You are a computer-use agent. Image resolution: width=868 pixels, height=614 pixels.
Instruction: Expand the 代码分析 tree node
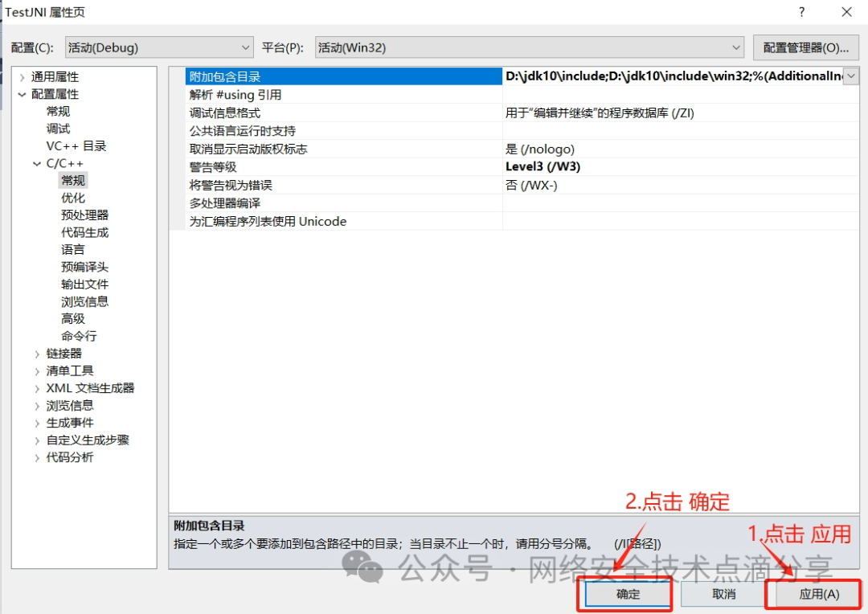37,458
